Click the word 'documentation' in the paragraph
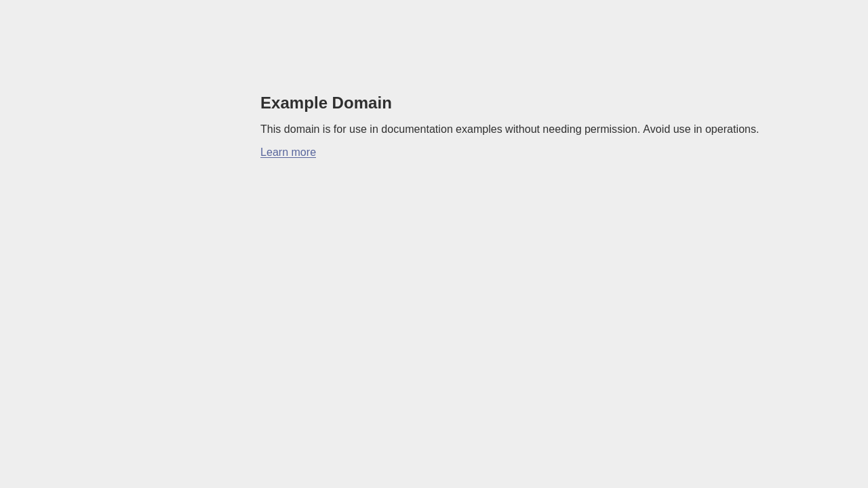The width and height of the screenshot is (868, 488). click(x=417, y=129)
